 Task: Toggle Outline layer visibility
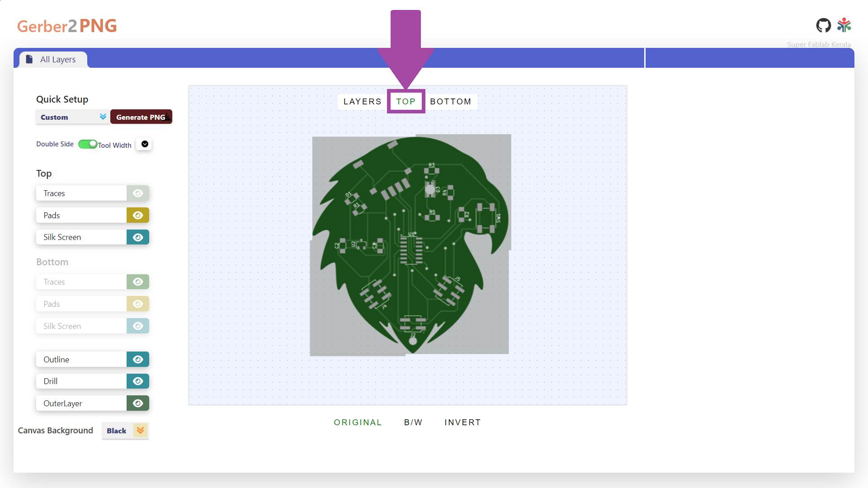[x=138, y=360]
